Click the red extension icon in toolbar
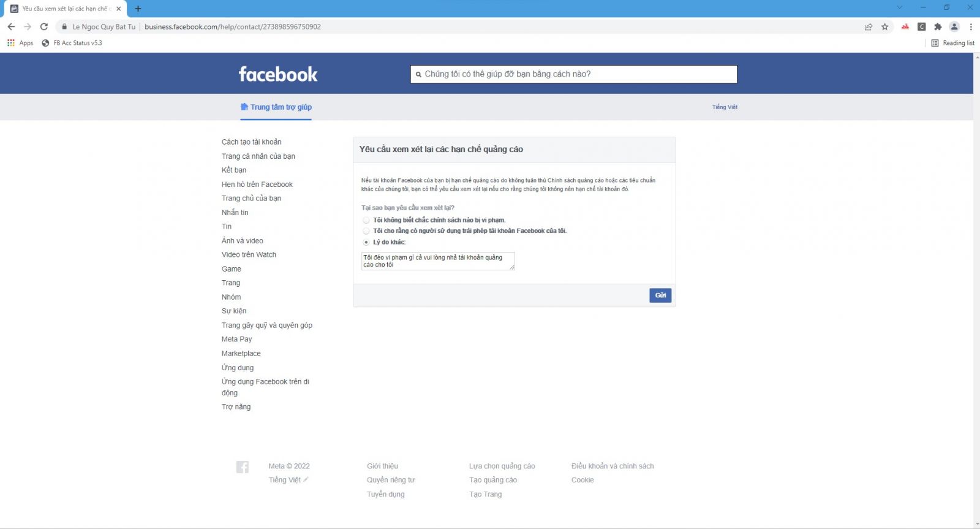Screen dimensions: 980x529 905,26
